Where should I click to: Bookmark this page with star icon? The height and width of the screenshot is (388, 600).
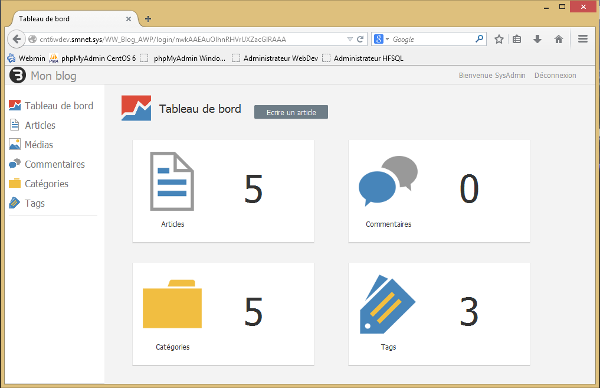(x=499, y=39)
